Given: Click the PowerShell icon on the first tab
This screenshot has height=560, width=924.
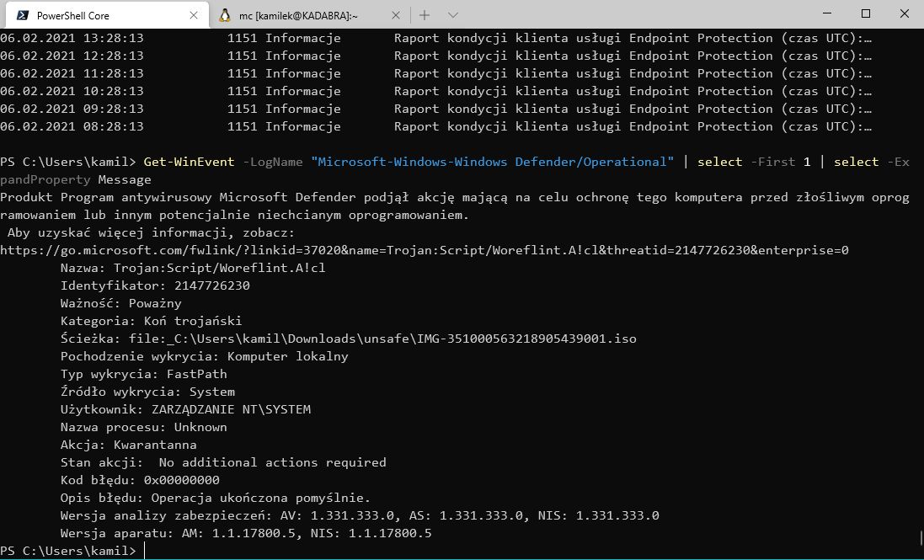Looking at the screenshot, I should tap(23, 15).
